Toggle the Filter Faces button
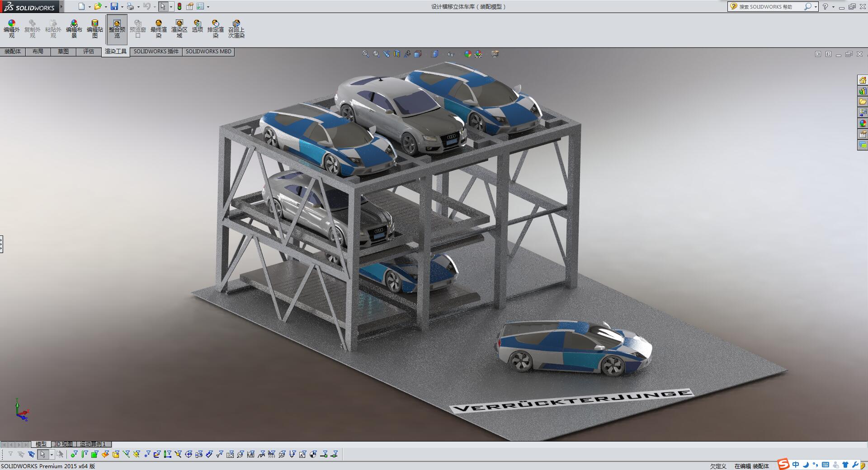Viewport: 868px width, 470px height. coord(95,454)
